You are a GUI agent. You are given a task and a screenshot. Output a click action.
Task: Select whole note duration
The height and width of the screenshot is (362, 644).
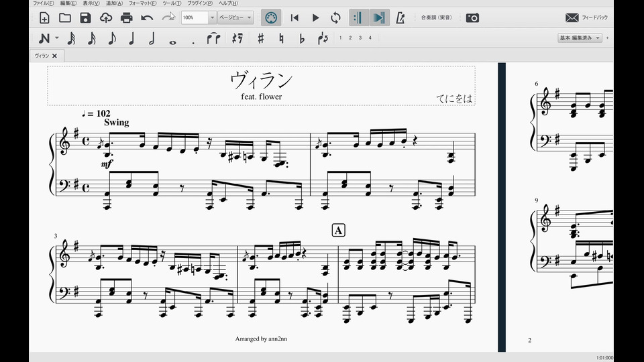pos(172,42)
